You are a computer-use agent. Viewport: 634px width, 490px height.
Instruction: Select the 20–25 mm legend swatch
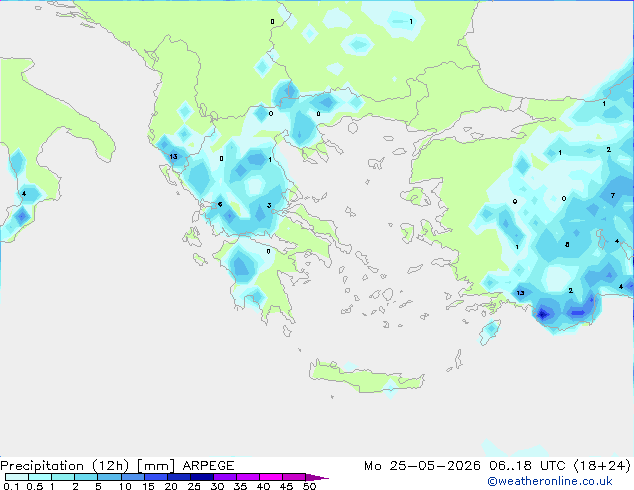tap(178, 477)
